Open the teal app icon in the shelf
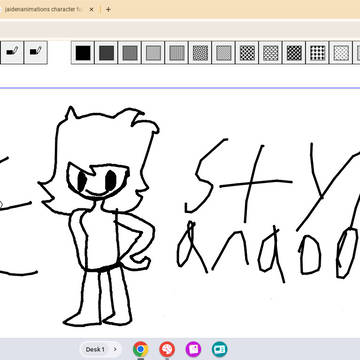 coord(220,349)
